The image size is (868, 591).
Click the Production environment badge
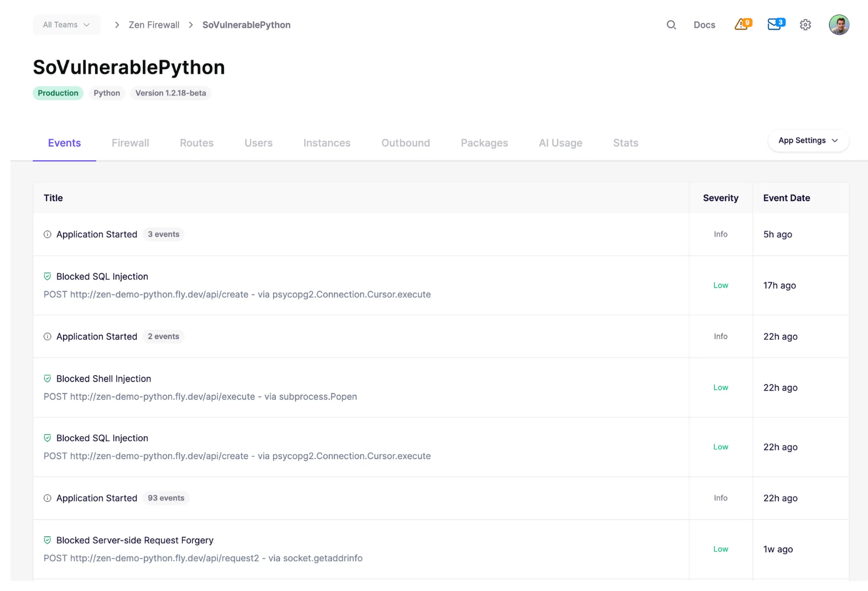(58, 93)
